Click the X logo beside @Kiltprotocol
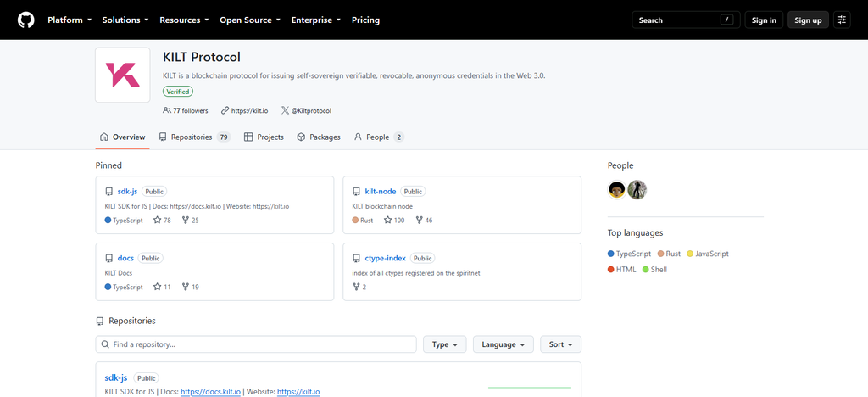Image resolution: width=868 pixels, height=397 pixels. pos(285,111)
